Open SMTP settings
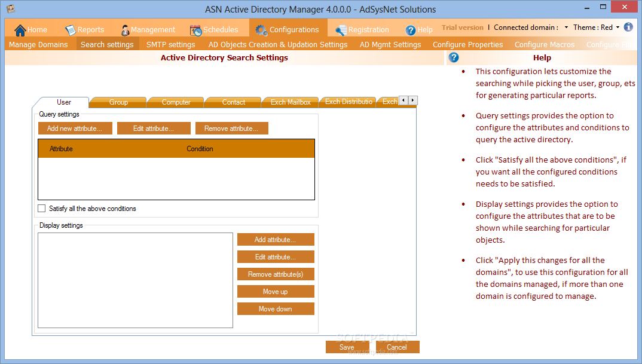The height and width of the screenshot is (364, 642). (171, 44)
